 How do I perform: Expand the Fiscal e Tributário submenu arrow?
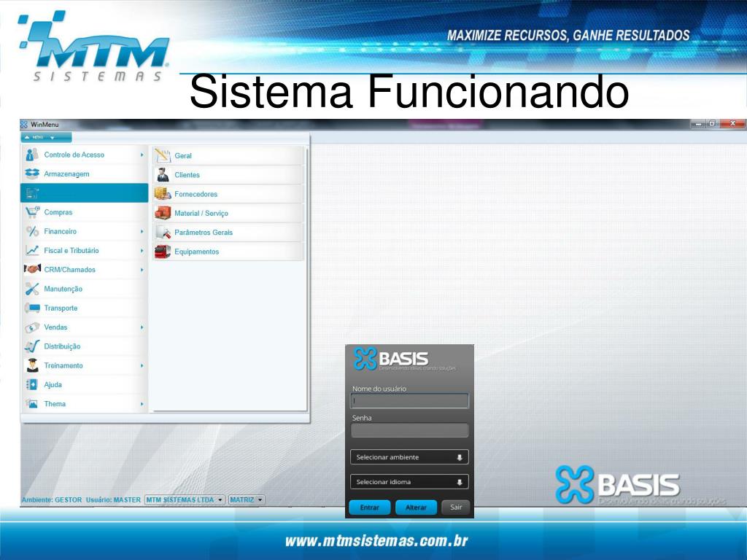click(x=142, y=251)
